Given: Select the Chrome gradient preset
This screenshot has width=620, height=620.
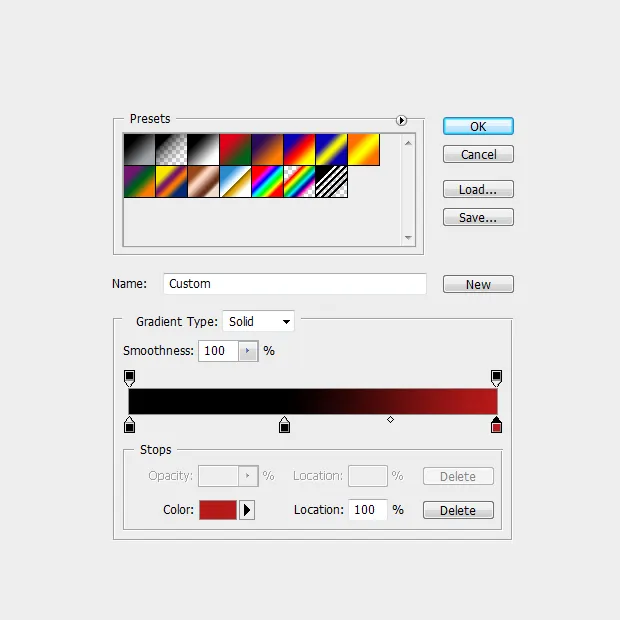Looking at the screenshot, I should point(235,182).
